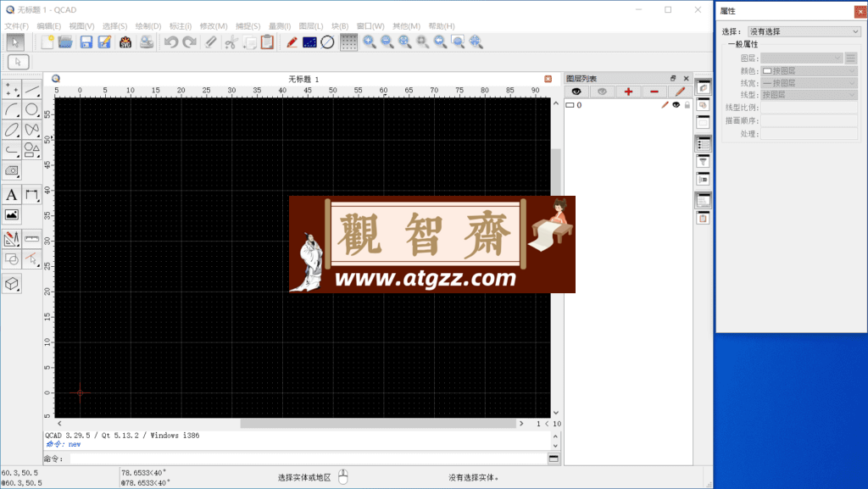Open the 帮助(H) menu
Image resolution: width=868 pixels, height=489 pixels.
[442, 26]
